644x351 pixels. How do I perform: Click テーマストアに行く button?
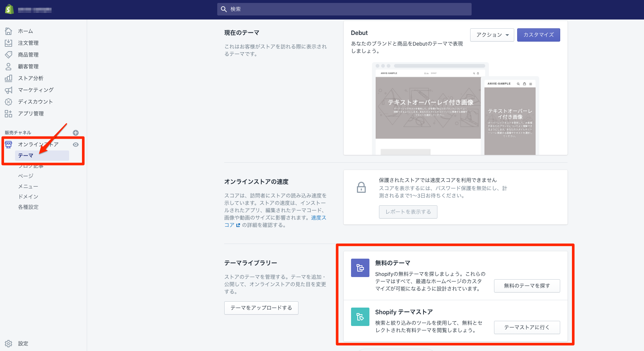pyautogui.click(x=527, y=327)
